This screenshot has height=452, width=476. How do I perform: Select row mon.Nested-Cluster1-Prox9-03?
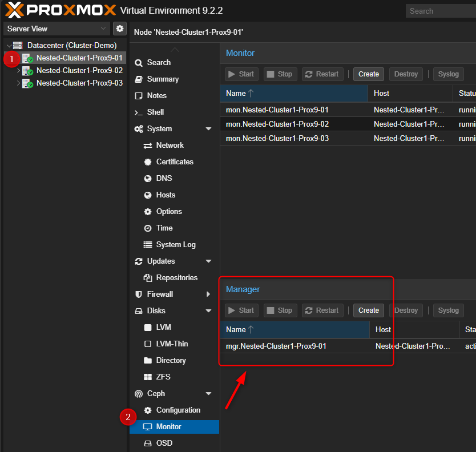348,138
